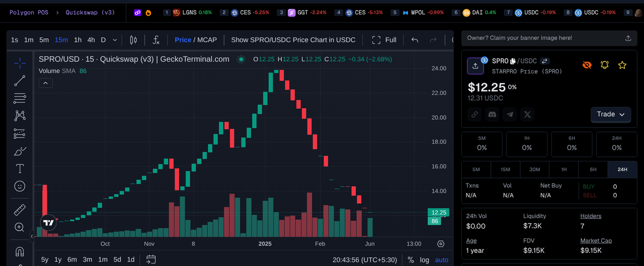Open chart settings gear icon
This screenshot has width=644, height=266.
coord(441,244)
